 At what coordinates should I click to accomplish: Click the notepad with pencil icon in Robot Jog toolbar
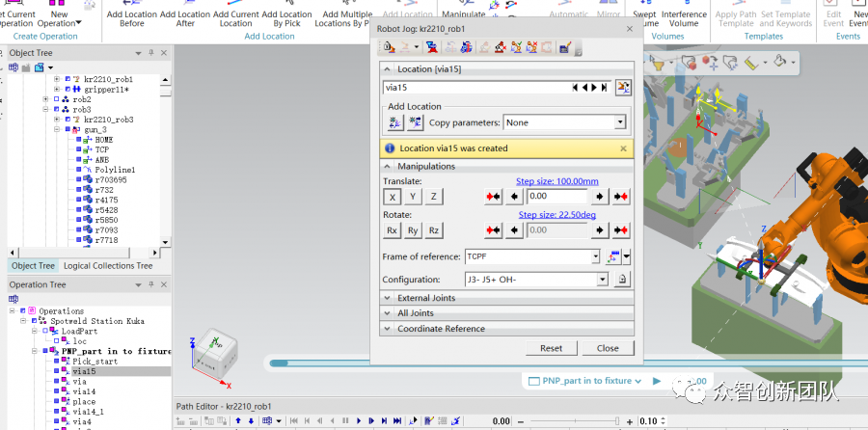pyautogui.click(x=564, y=47)
